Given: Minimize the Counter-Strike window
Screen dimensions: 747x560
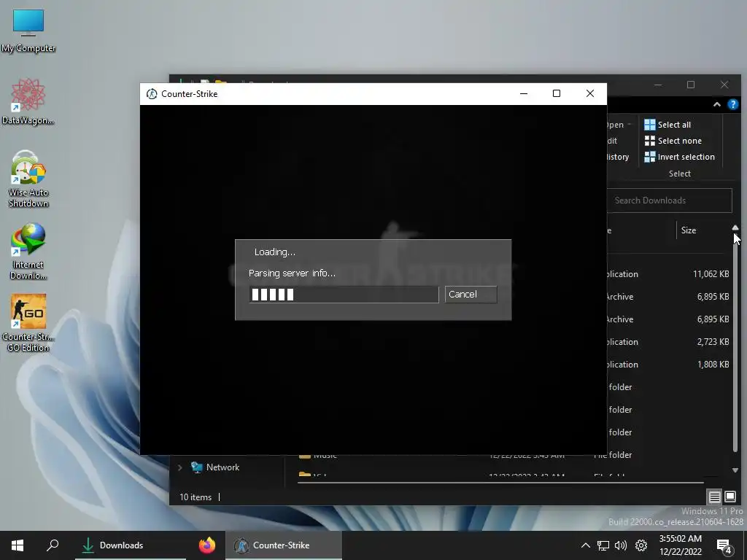Looking at the screenshot, I should click(524, 94).
